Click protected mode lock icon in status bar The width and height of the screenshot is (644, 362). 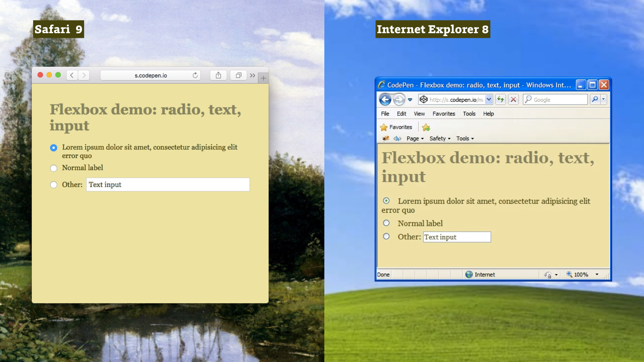point(547,275)
